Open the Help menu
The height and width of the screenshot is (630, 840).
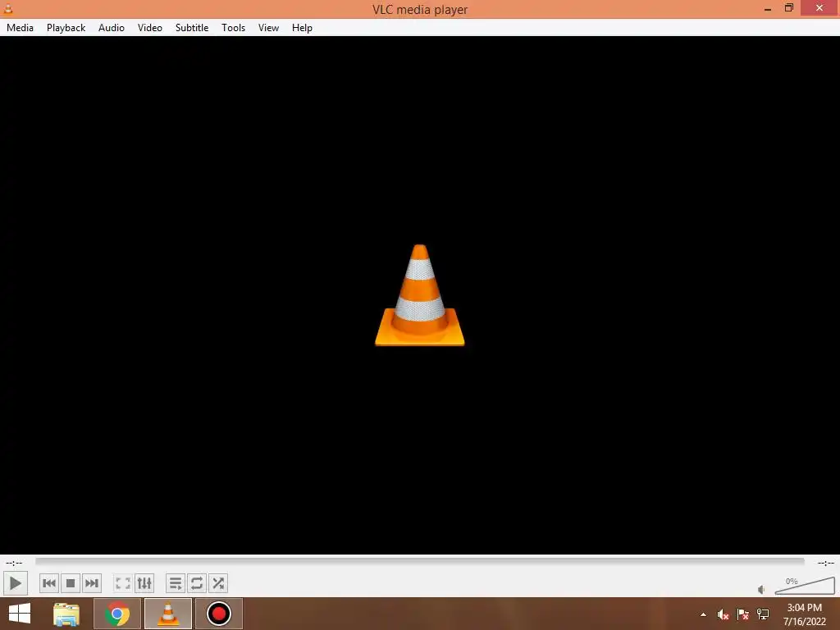[x=302, y=28]
